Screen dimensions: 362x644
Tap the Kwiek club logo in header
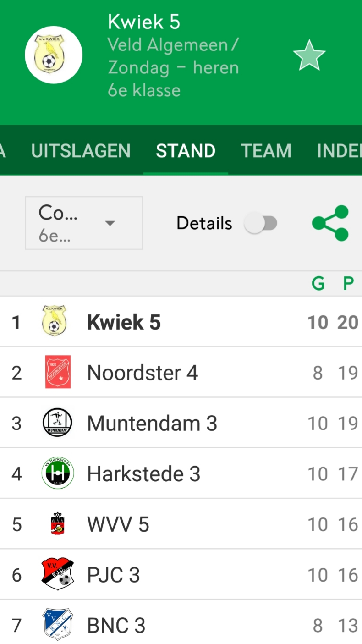tap(54, 55)
